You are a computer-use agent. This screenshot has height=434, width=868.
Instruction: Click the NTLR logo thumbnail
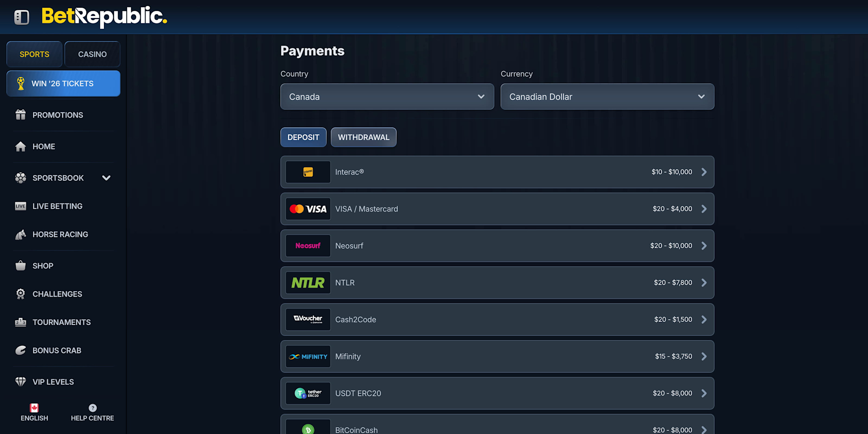(308, 283)
